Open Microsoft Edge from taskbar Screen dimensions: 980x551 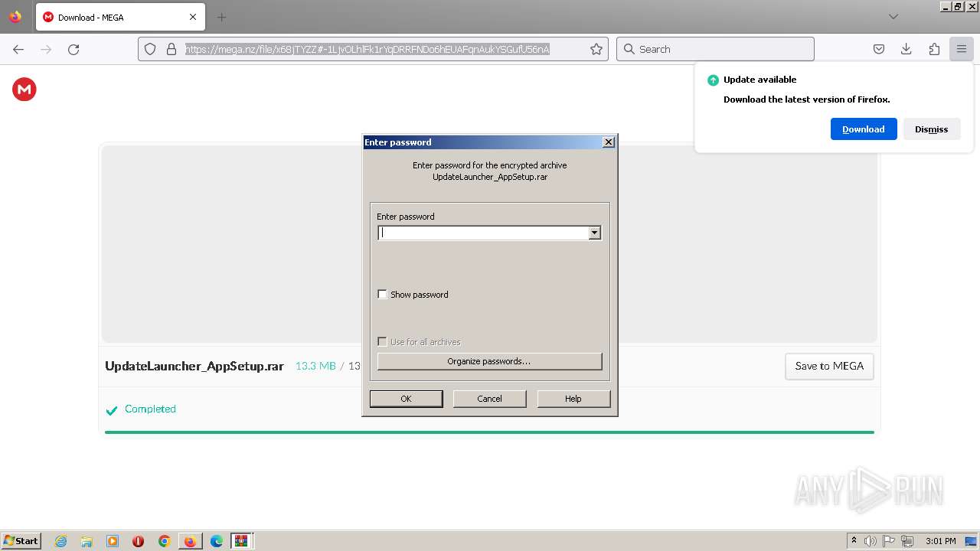[x=217, y=541]
